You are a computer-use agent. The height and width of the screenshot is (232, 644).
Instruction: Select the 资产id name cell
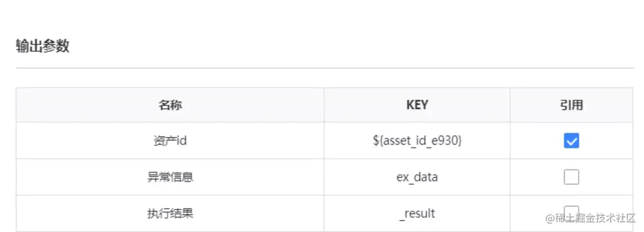pos(170,141)
